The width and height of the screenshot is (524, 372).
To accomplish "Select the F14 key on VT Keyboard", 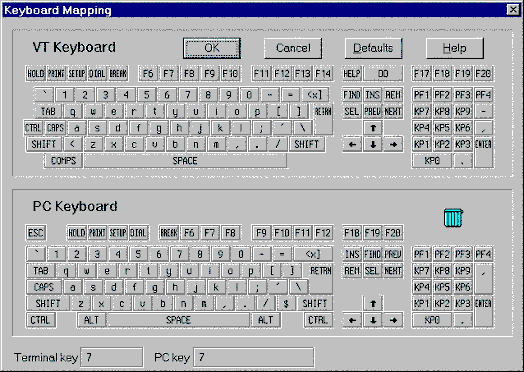I will (323, 74).
